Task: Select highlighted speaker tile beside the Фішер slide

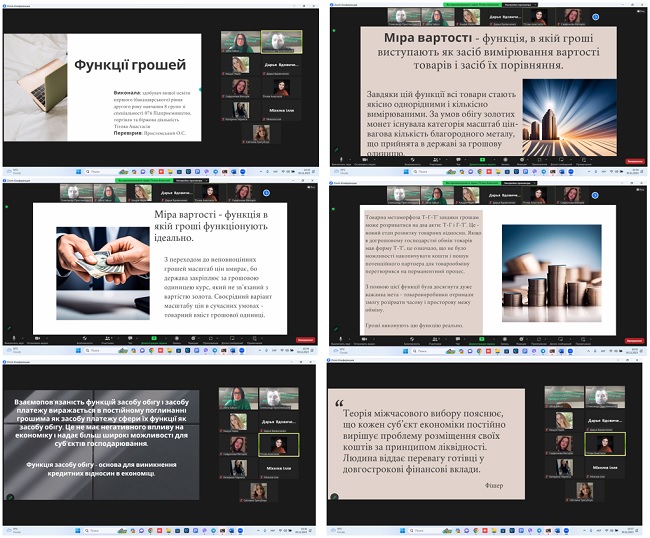Action: coord(605,444)
